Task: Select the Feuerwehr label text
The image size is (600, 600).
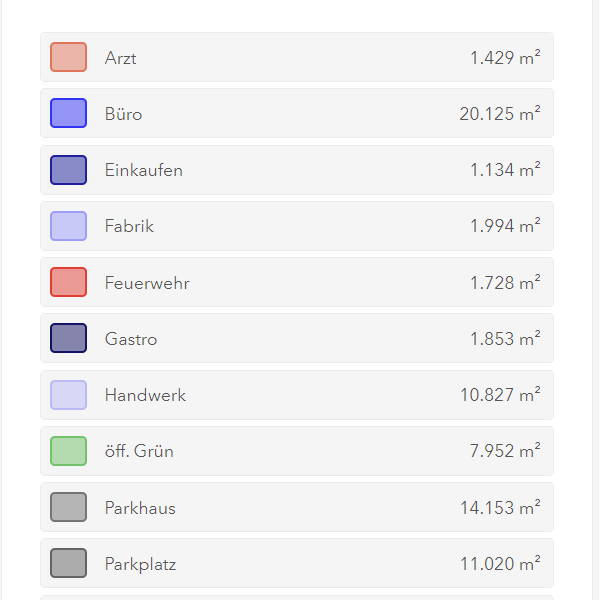Action: pos(147,283)
